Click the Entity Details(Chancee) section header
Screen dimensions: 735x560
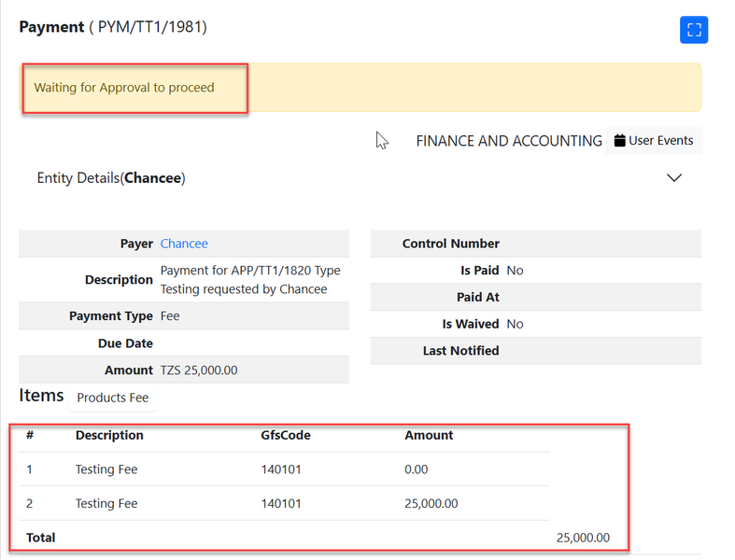(x=111, y=177)
